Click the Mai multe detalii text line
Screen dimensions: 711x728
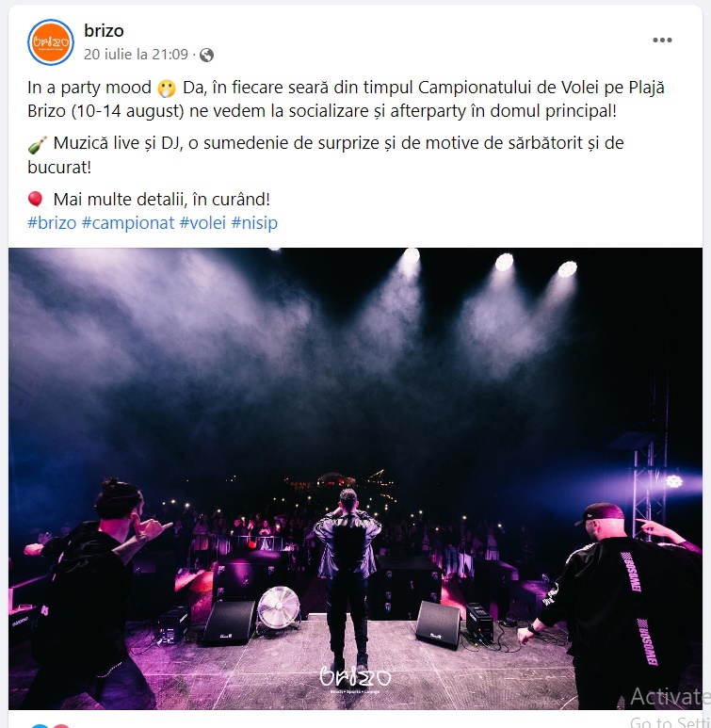point(162,199)
